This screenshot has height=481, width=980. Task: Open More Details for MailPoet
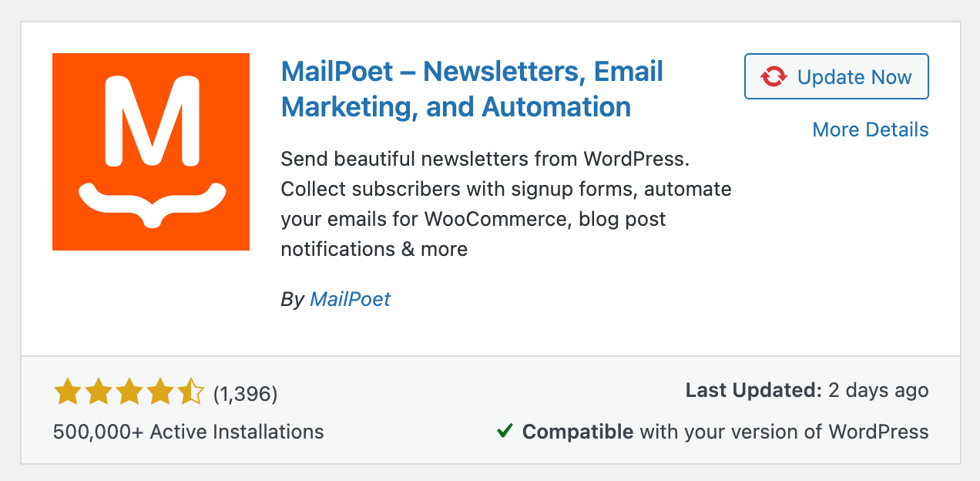click(870, 129)
